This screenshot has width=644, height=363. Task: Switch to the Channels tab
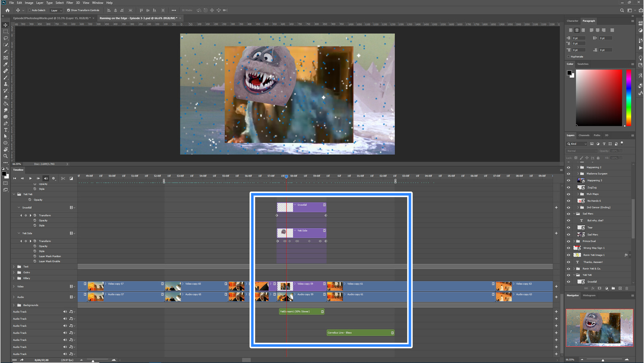584,135
